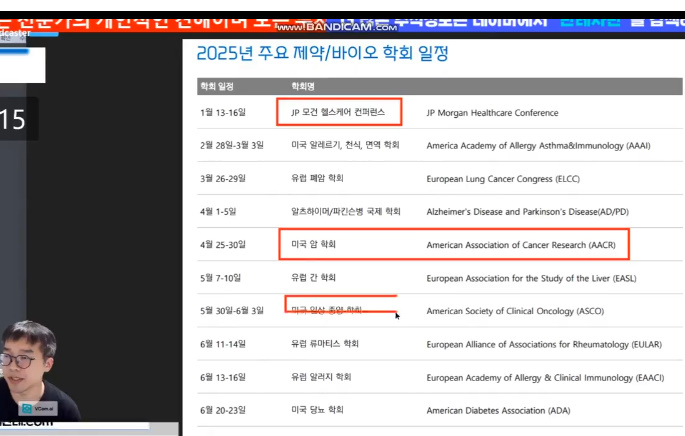Click the date cell '1월 13-16일'
The height and width of the screenshot is (436, 685).
[223, 113]
